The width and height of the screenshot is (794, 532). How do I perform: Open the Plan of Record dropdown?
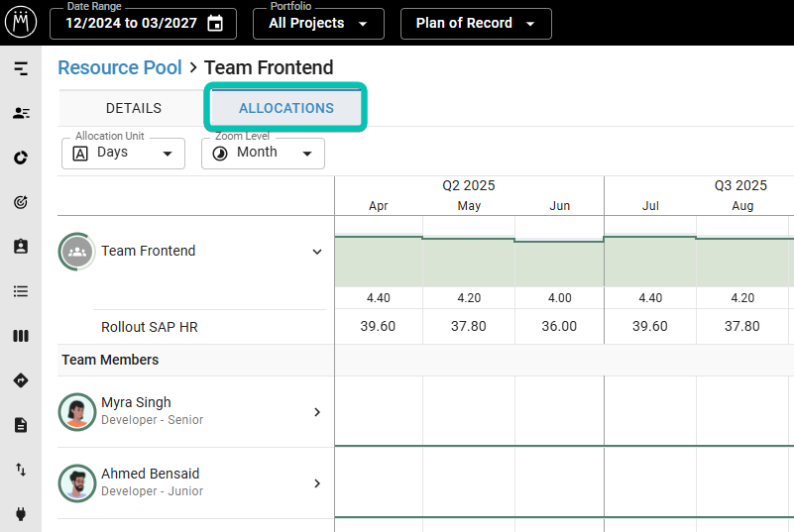click(x=476, y=24)
